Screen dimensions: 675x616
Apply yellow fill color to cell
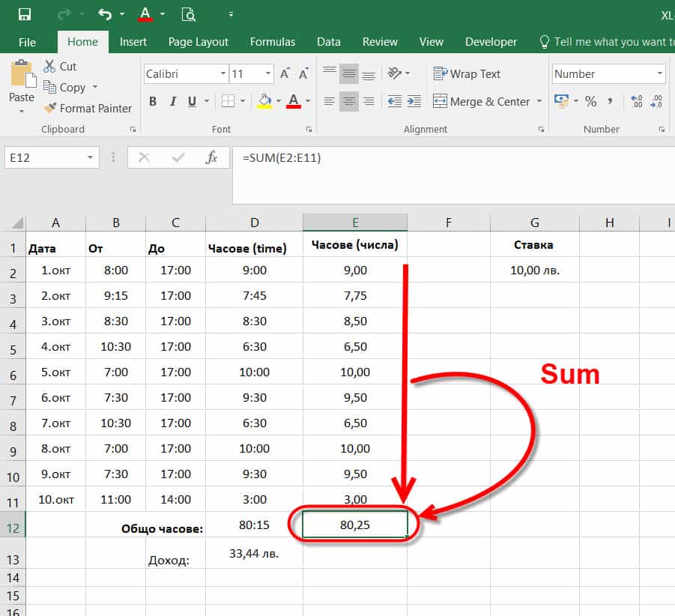(x=264, y=102)
